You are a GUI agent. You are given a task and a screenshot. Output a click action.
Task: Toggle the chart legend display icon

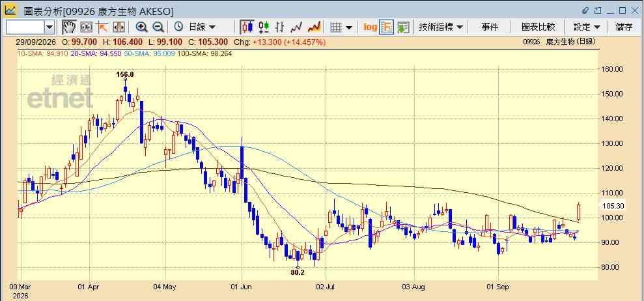pyautogui.click(x=387, y=27)
